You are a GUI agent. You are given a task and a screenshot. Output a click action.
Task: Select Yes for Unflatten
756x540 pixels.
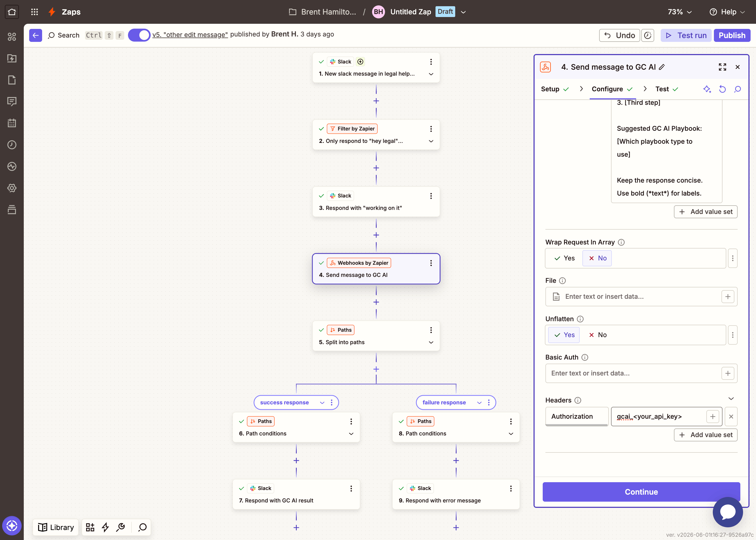(x=564, y=335)
